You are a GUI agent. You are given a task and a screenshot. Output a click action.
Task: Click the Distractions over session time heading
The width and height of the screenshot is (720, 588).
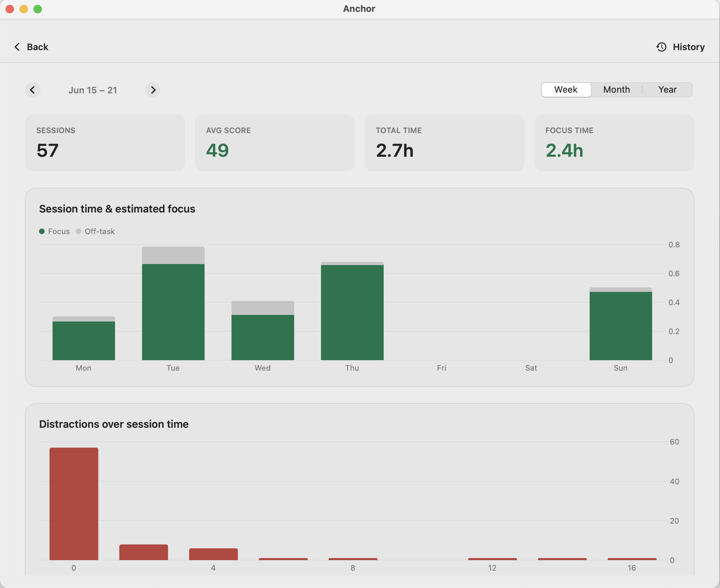[x=114, y=424]
